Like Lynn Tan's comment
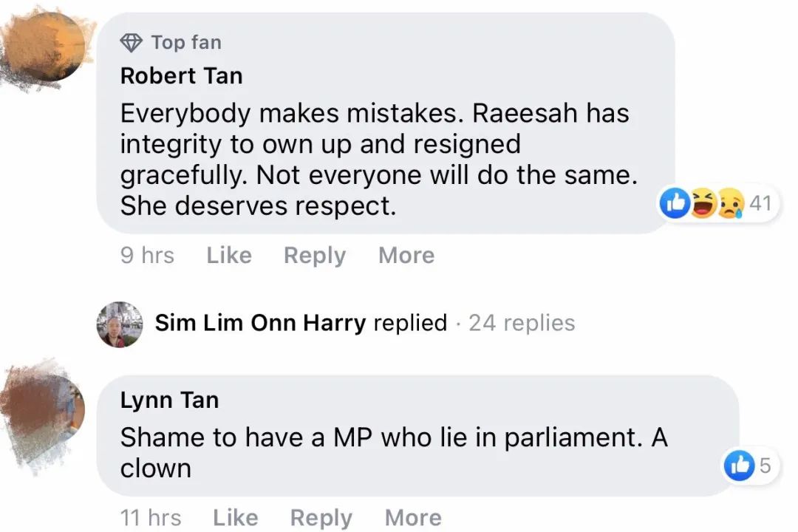 pos(235,518)
